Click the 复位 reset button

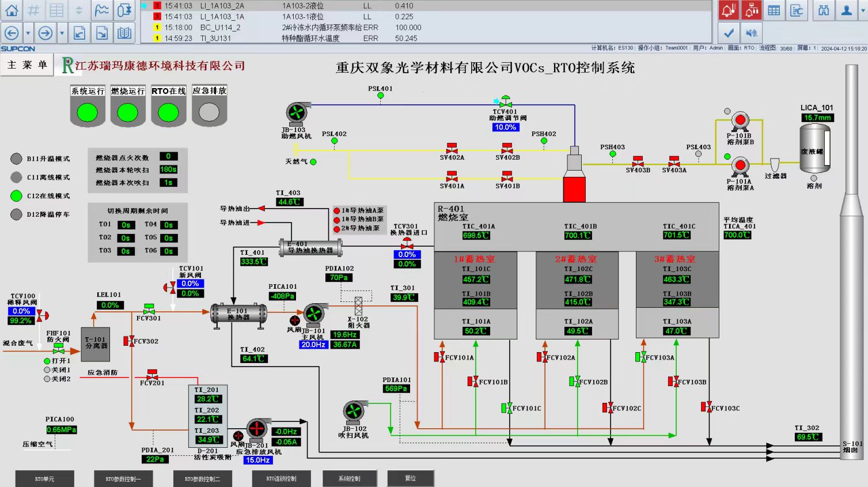(411, 479)
